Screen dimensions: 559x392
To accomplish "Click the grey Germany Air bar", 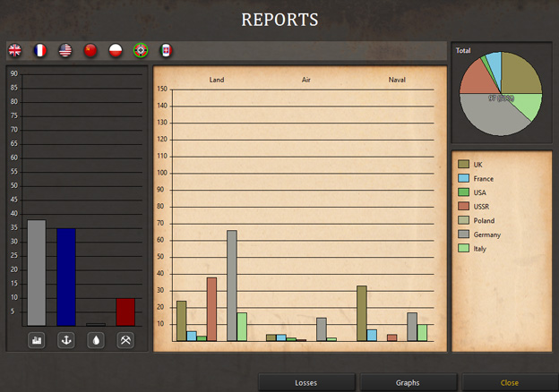I will click(x=322, y=329).
